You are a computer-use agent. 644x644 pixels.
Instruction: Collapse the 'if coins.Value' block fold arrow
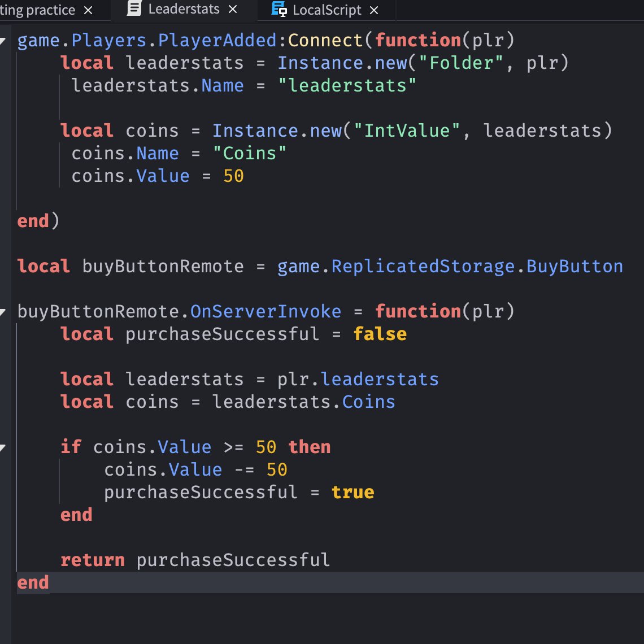click(x=2, y=447)
